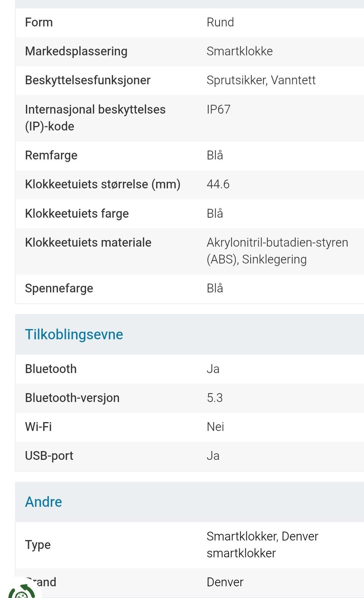The width and height of the screenshot is (364, 598).
Task: Click the Sprutsikker, Vanntett value
Action: 261,80
